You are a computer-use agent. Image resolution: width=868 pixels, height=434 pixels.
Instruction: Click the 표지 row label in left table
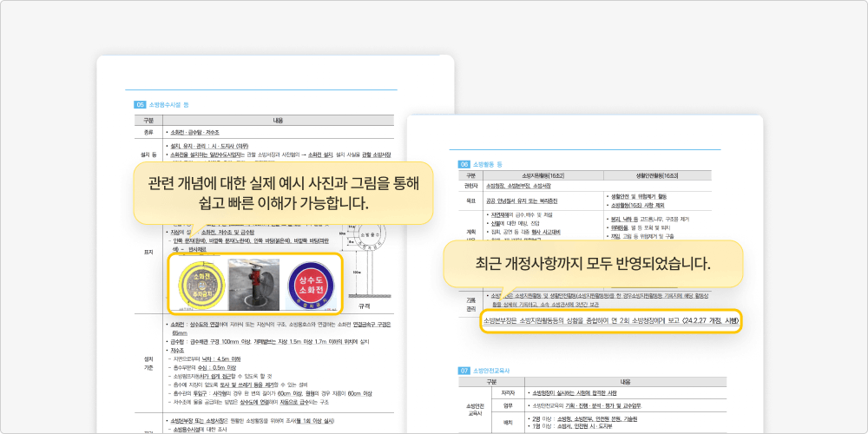tap(147, 253)
